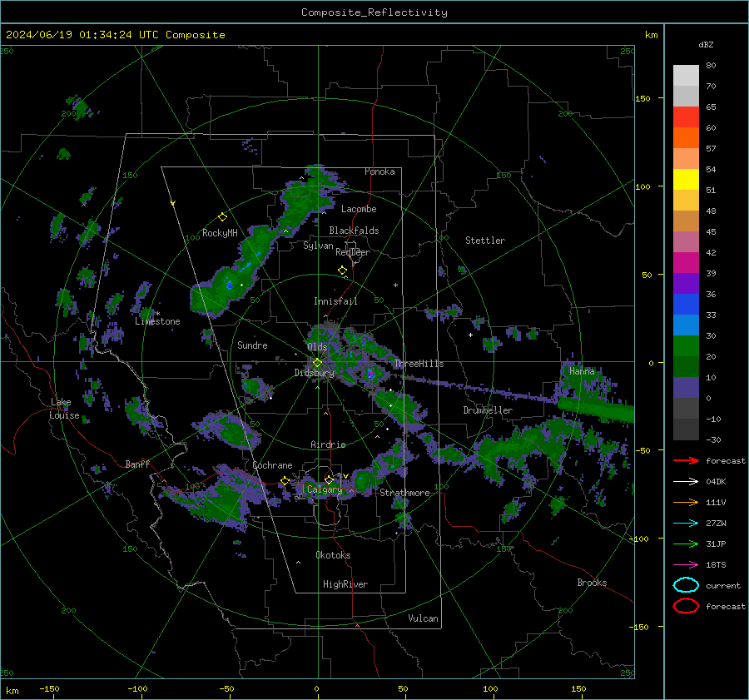Click the yellow diamond marker near RockyMH
749x700 pixels.
pyautogui.click(x=222, y=217)
